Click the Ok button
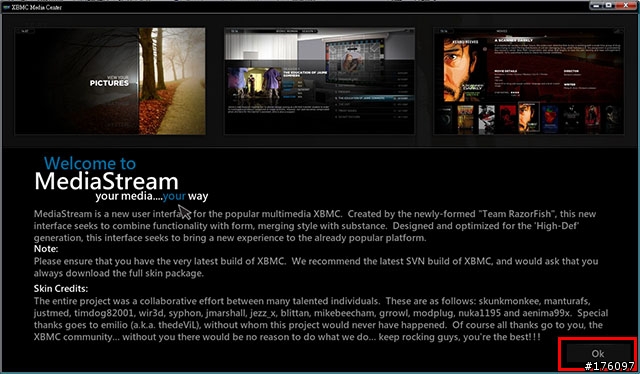Image resolution: width=640 pixels, height=374 pixels. pyautogui.click(x=598, y=353)
